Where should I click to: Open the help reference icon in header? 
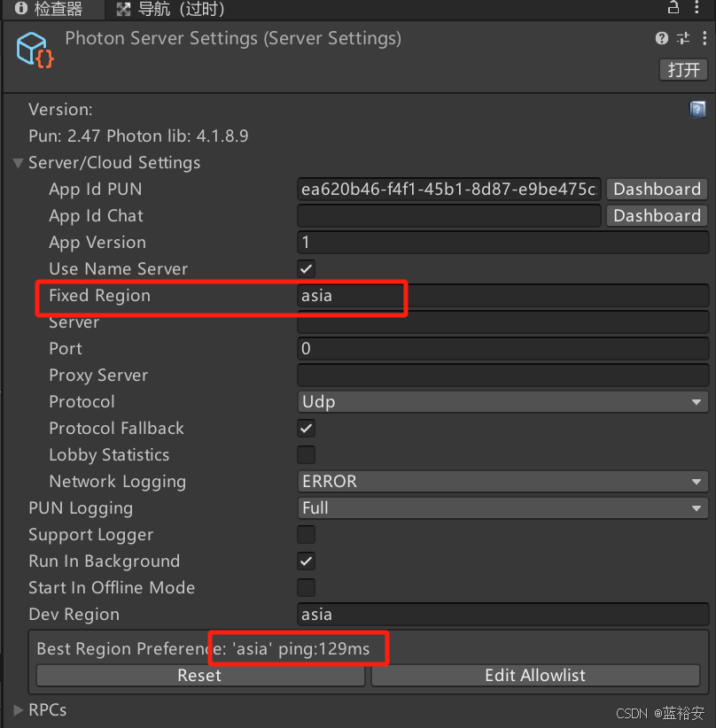point(662,38)
